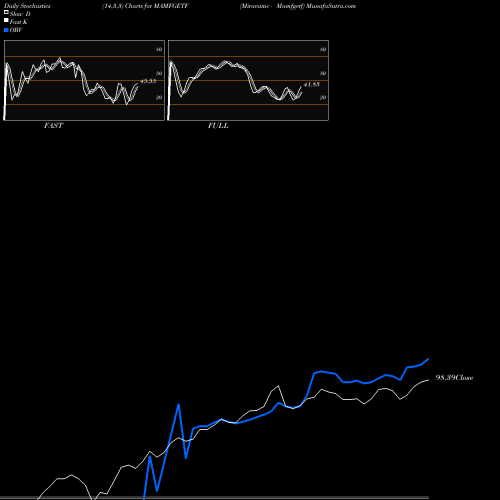Click the end of the white Close line
This screenshot has width=500, height=500.
tap(428, 380)
